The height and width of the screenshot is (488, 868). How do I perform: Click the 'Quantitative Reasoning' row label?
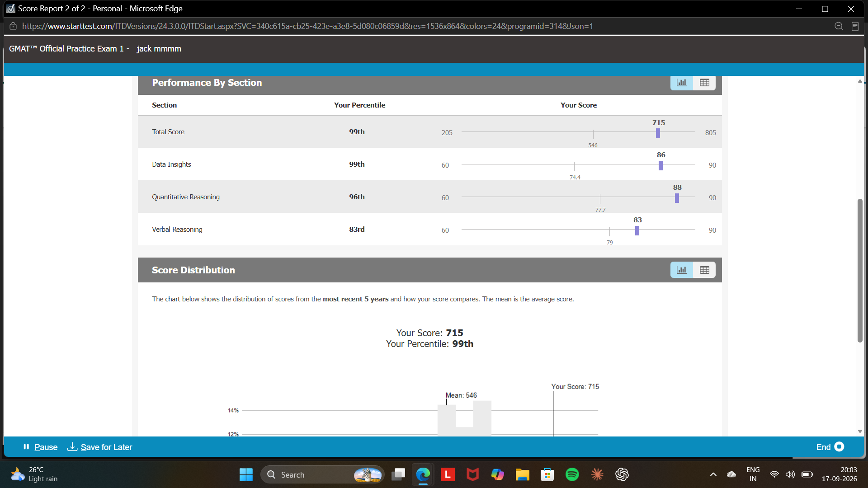186,197
